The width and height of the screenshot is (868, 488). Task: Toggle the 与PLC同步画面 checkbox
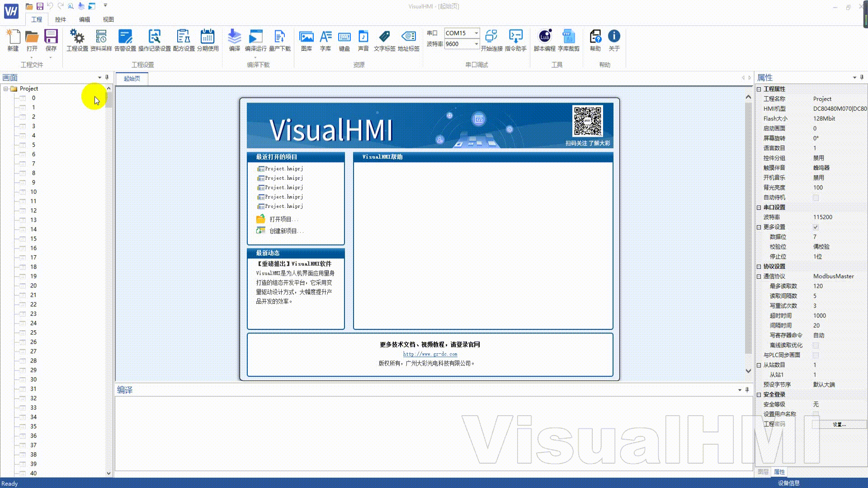[816, 356]
